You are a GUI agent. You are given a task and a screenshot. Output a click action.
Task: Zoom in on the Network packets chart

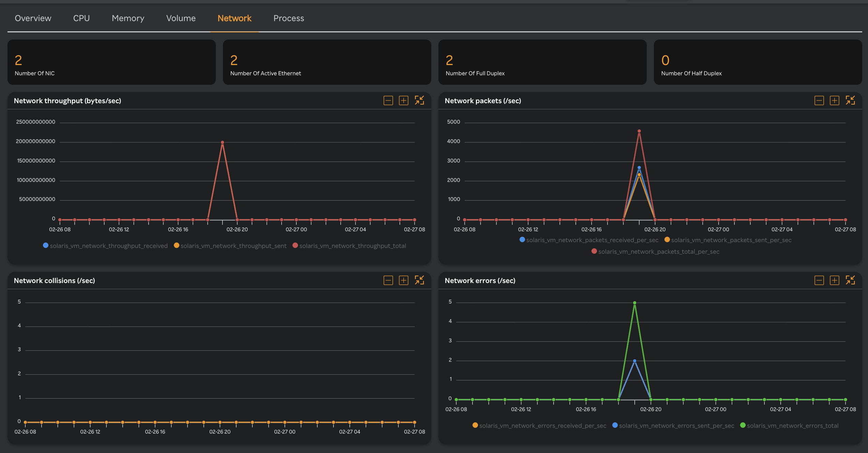[835, 100]
